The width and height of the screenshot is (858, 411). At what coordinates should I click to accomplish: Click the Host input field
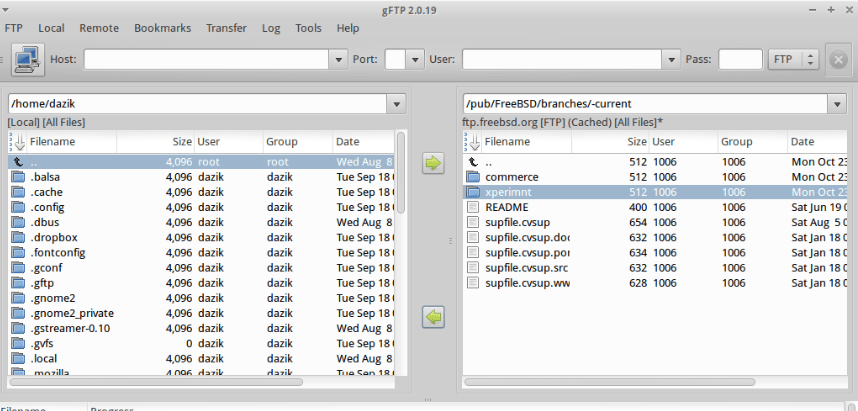pyautogui.click(x=206, y=59)
